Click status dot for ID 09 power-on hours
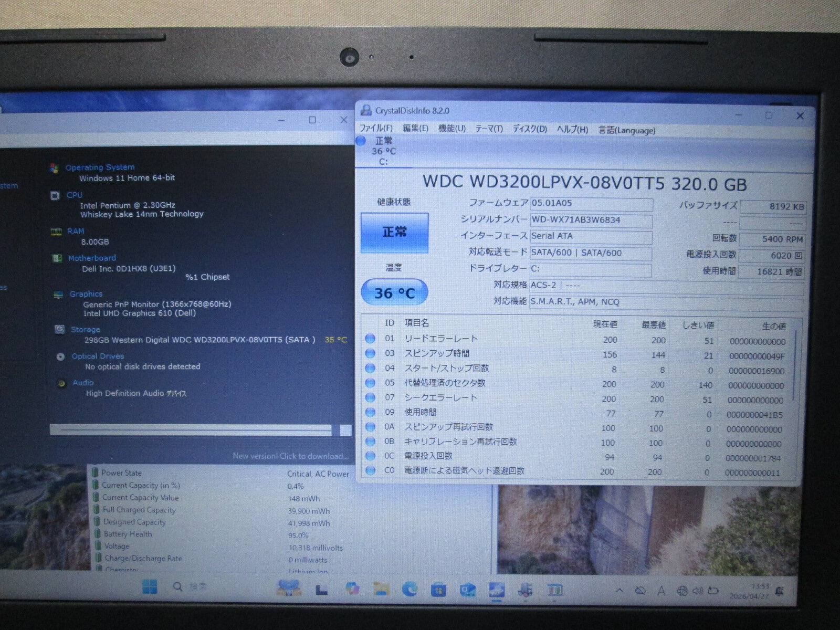 [x=371, y=412]
